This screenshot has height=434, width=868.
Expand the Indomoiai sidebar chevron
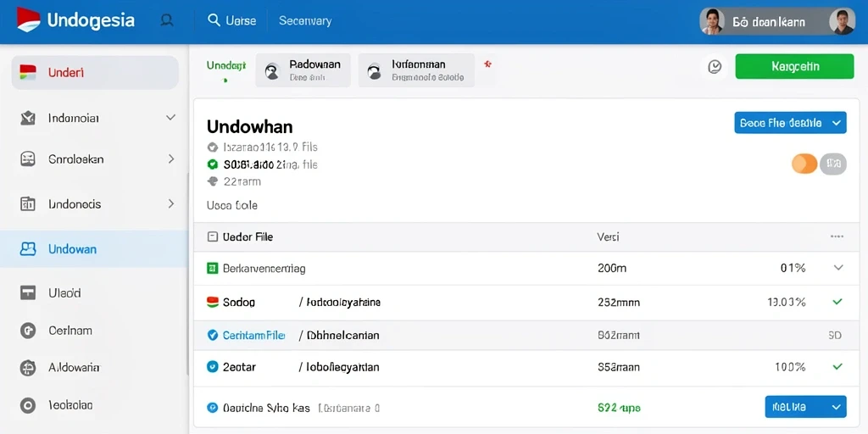point(170,117)
